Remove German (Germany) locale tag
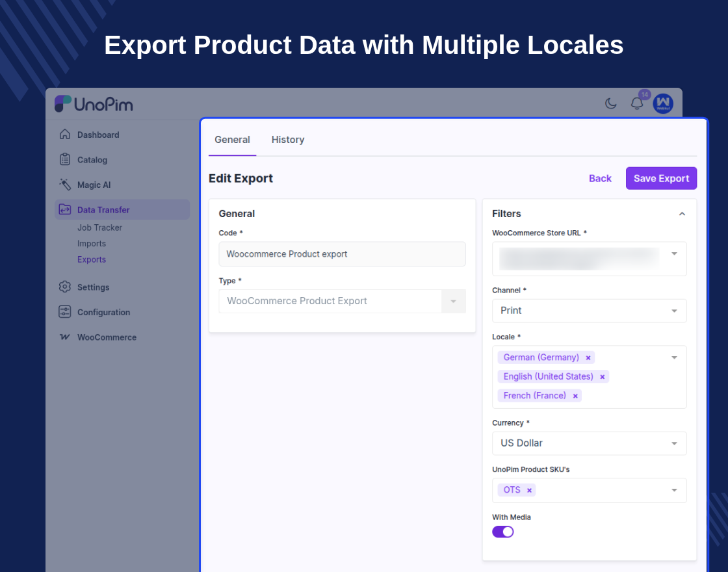728x572 pixels. coord(588,357)
